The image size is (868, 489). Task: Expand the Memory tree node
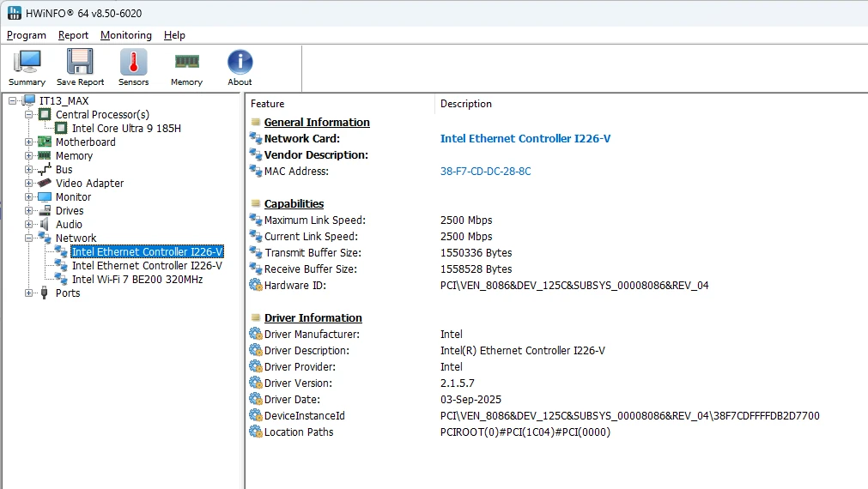point(29,156)
